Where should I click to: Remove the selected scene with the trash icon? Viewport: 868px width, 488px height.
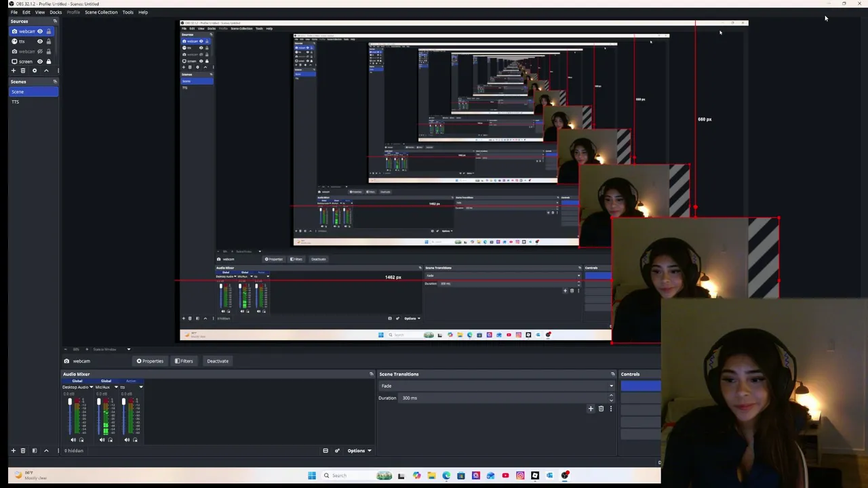pyautogui.click(x=23, y=451)
